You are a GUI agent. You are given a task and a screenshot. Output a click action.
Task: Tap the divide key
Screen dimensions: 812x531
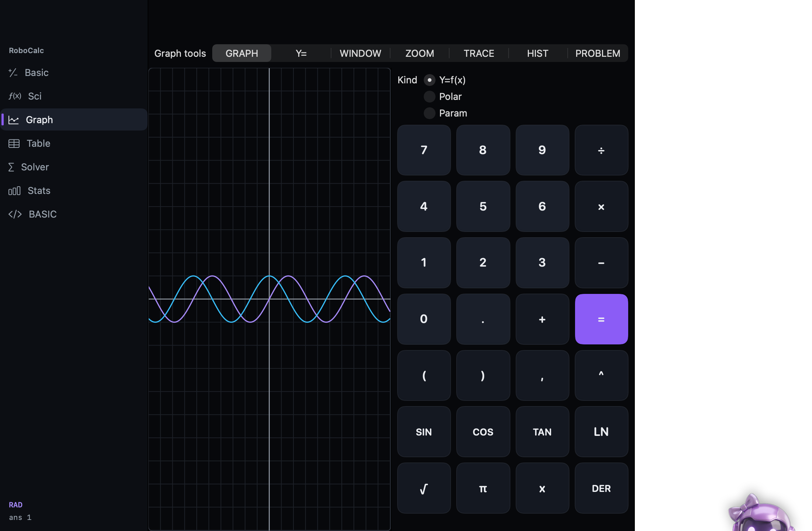pyautogui.click(x=601, y=150)
